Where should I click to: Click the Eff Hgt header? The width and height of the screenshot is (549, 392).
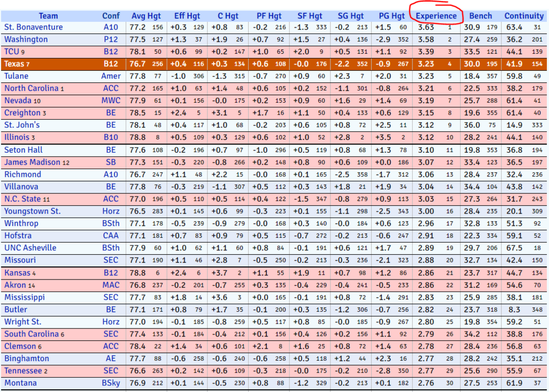point(187,16)
